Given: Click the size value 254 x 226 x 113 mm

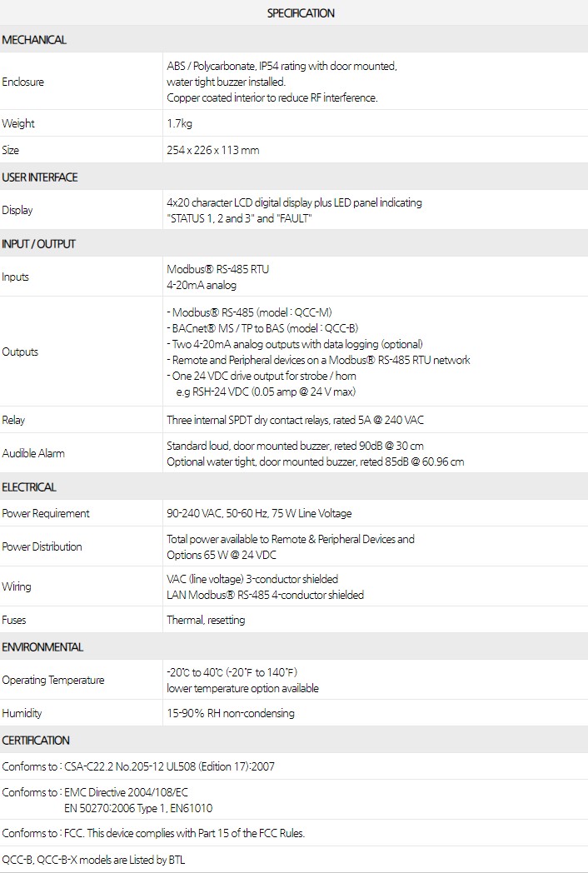Looking at the screenshot, I should coord(212,150).
